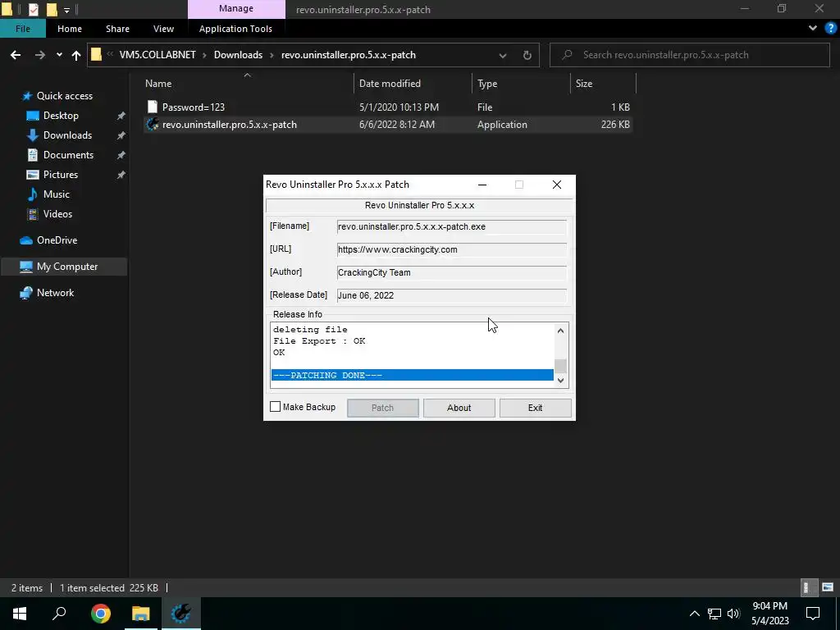The image size is (840, 630).
Task: Select the Password=123 file
Action: 388,107
